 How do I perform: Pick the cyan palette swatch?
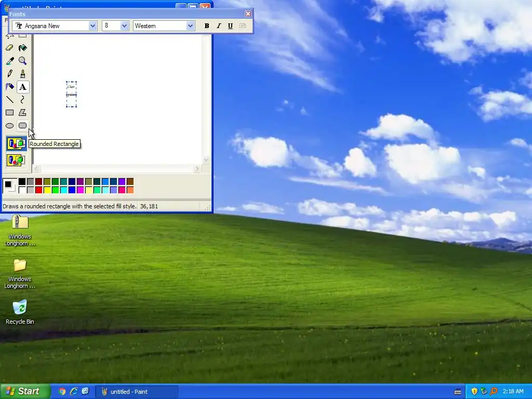tap(64, 190)
